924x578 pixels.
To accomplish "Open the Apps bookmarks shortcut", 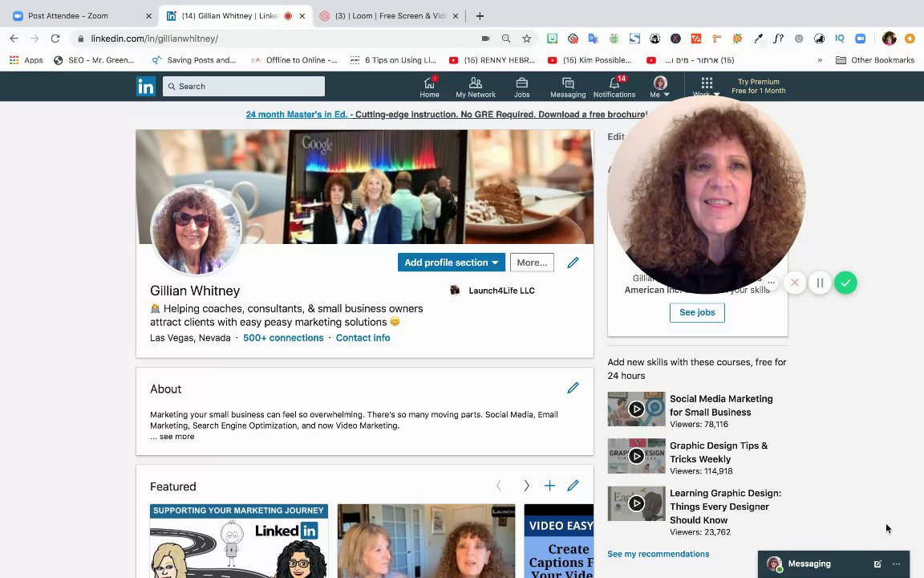I will click(x=26, y=60).
